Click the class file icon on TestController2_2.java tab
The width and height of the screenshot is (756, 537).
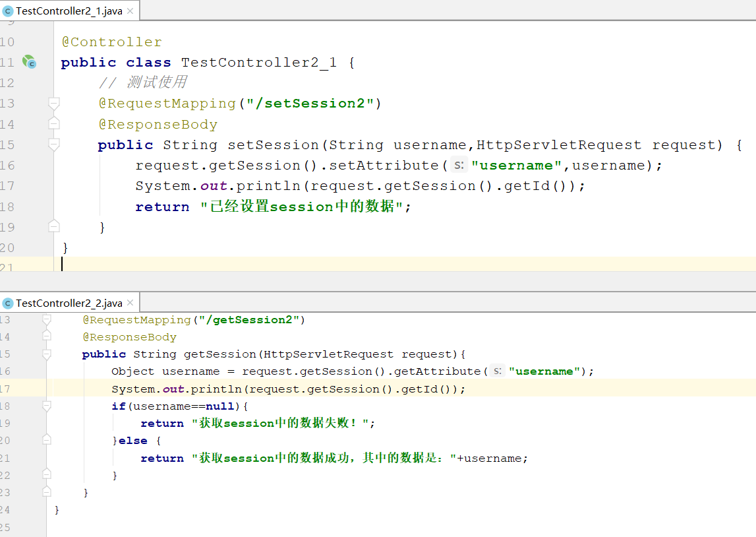coord(8,303)
